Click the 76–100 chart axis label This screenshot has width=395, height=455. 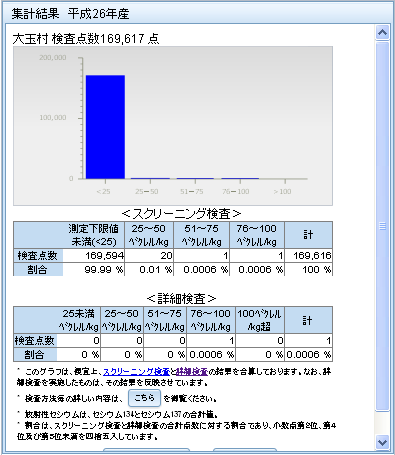tap(236, 192)
